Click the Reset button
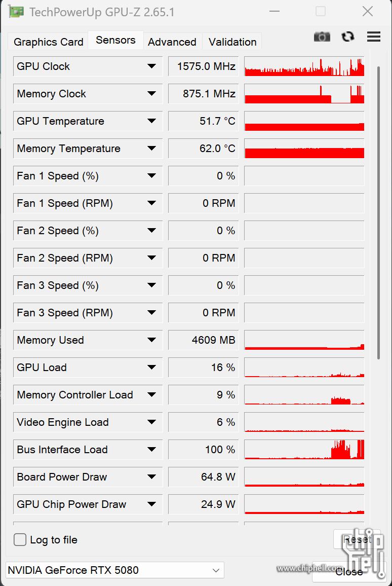This screenshot has height=586, width=392. pos(357,539)
